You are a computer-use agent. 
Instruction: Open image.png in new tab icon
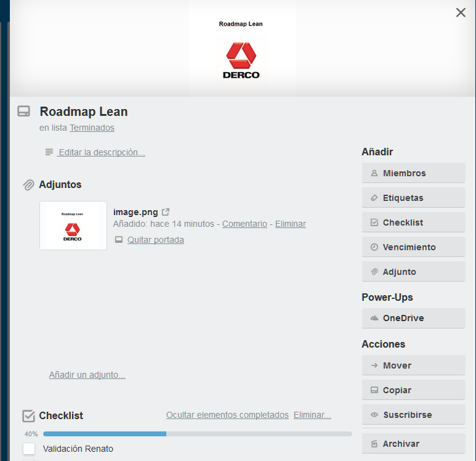pos(166,212)
